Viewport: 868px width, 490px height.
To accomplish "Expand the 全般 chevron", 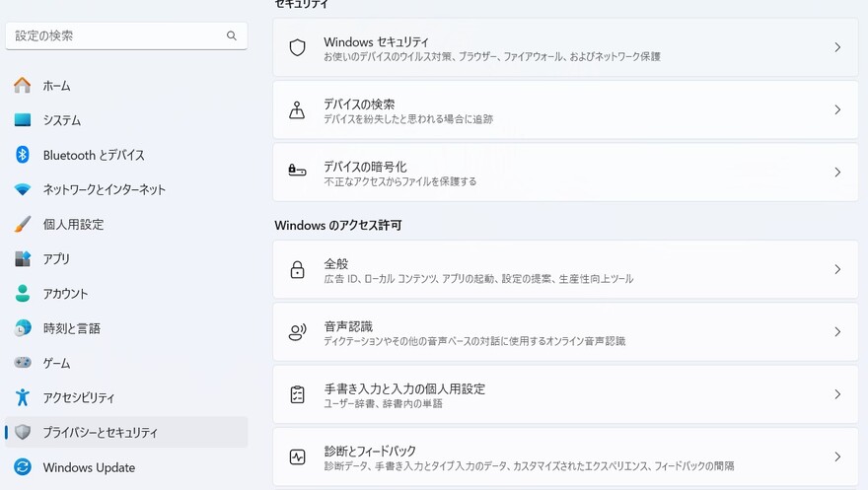I will 837,270.
